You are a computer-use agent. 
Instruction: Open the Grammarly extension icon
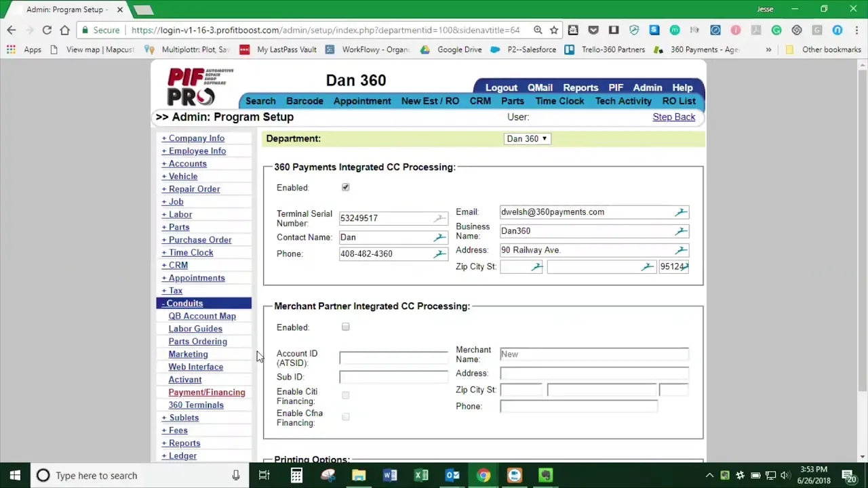[x=776, y=30]
